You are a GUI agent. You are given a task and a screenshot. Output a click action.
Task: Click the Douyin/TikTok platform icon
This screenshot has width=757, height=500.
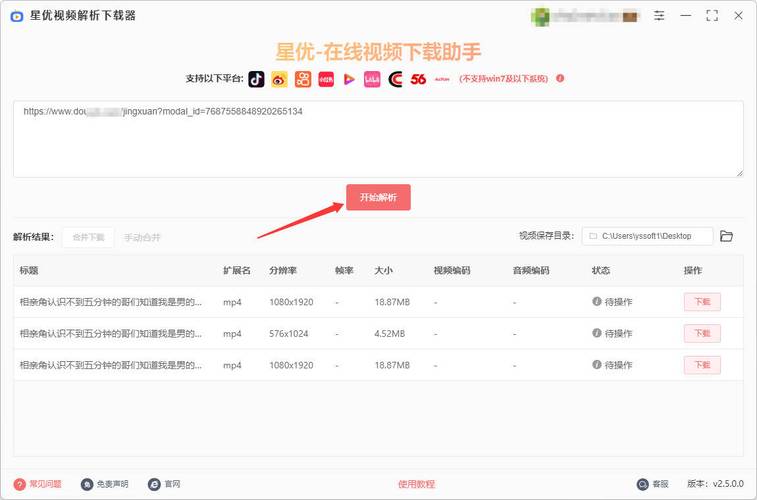tap(256, 79)
